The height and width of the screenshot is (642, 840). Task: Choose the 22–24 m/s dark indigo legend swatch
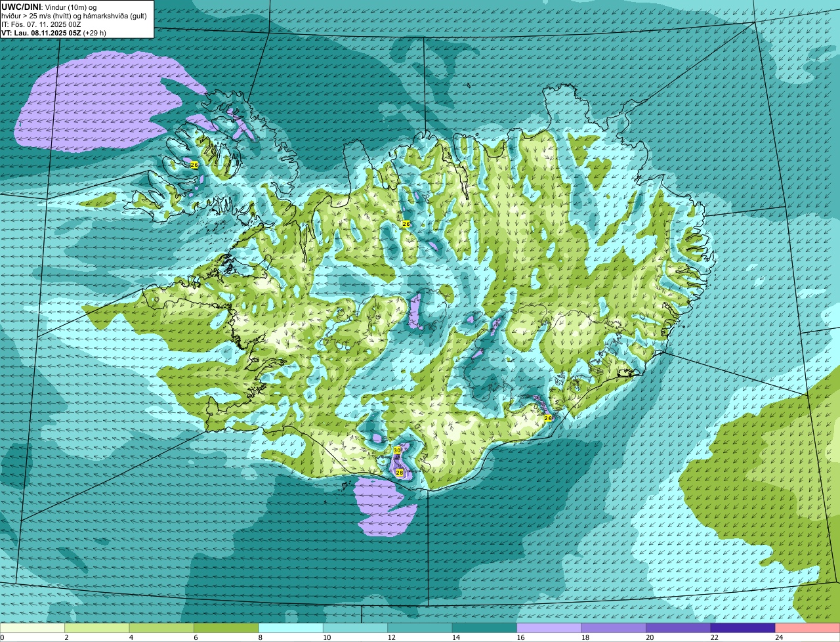tap(743, 628)
